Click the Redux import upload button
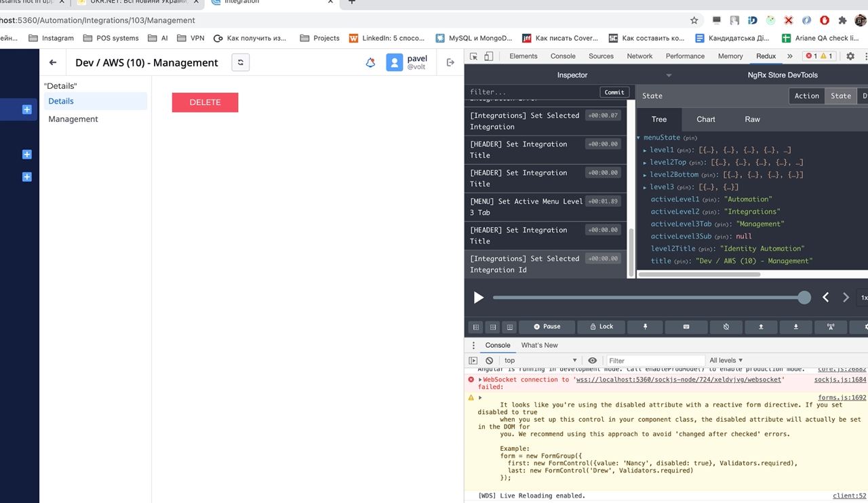 coord(761,327)
